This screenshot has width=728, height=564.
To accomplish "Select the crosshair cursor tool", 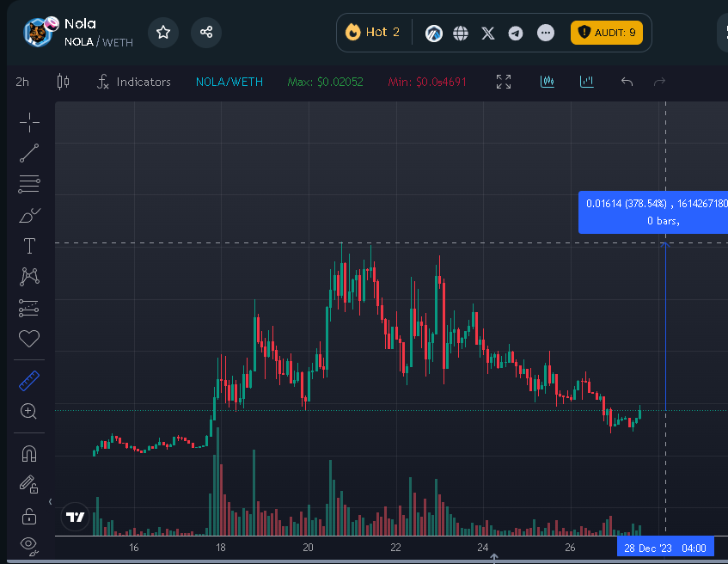I will [29, 123].
